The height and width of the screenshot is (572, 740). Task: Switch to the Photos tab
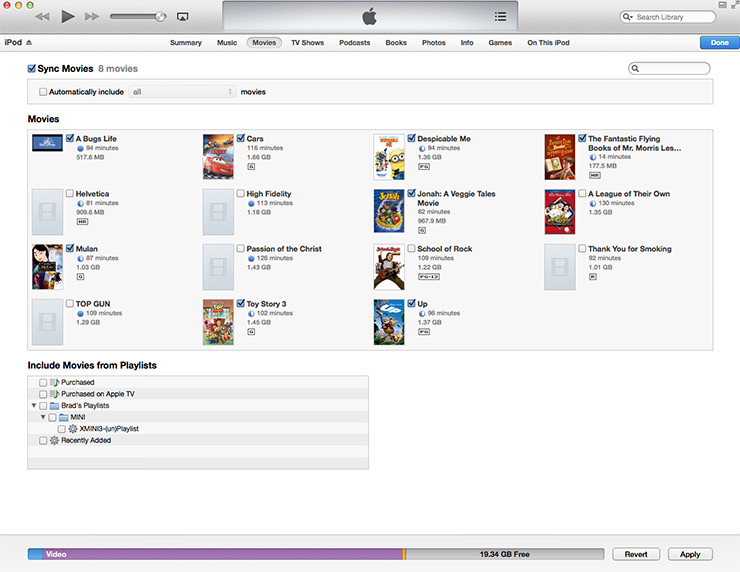(434, 42)
